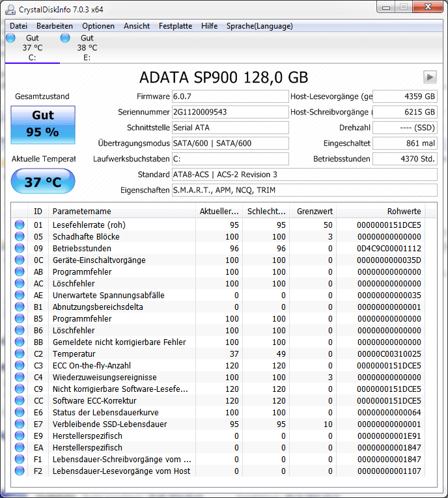Open the Optionen menu
448x498 pixels.
98,26
